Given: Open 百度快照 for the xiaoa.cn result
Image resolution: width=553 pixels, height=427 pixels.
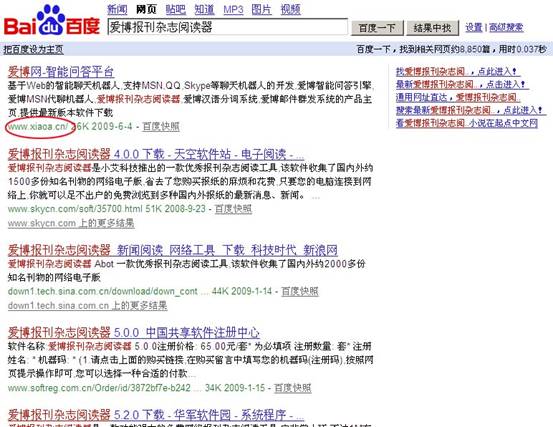Looking at the screenshot, I should (x=161, y=126).
